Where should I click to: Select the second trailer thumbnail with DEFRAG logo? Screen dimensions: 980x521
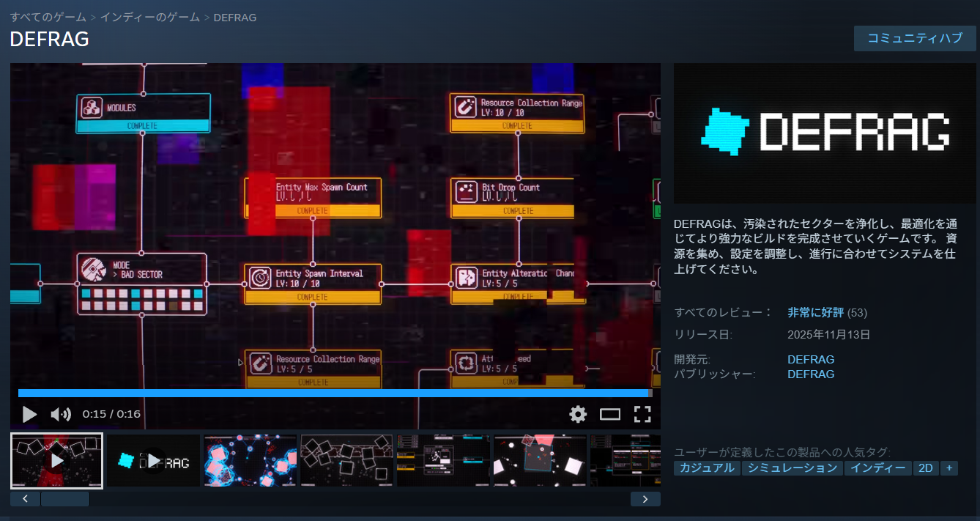pos(154,460)
